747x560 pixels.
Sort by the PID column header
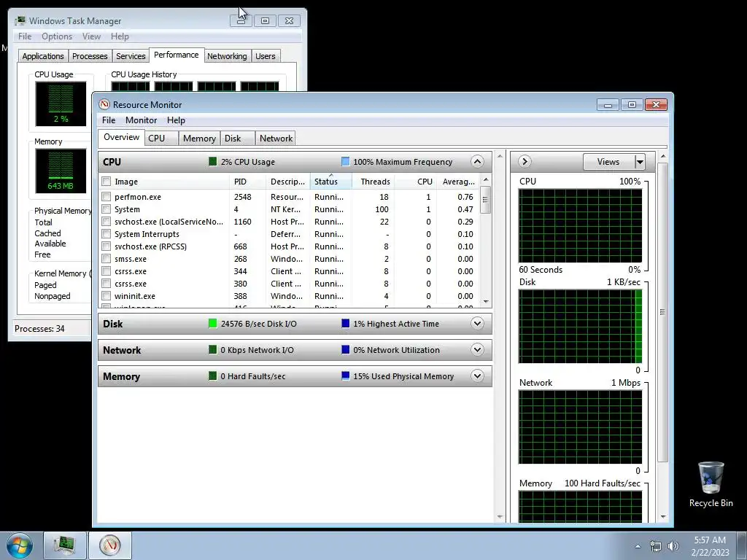[248, 182]
